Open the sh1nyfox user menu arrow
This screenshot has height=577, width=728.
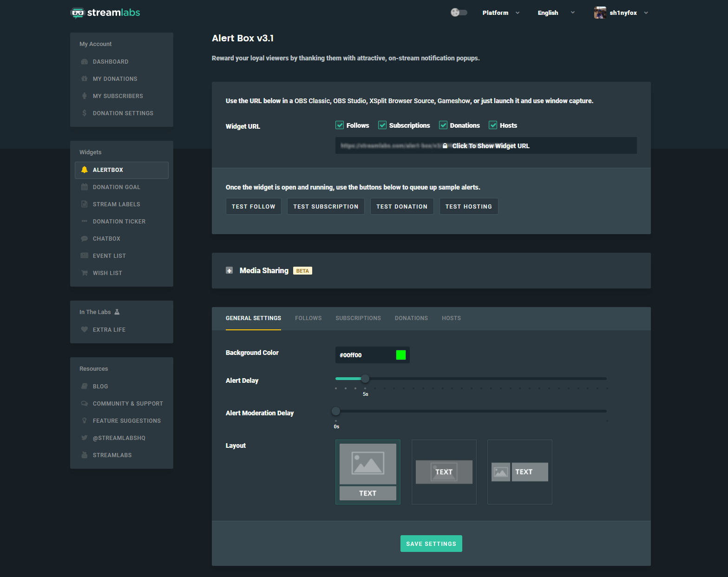(646, 13)
